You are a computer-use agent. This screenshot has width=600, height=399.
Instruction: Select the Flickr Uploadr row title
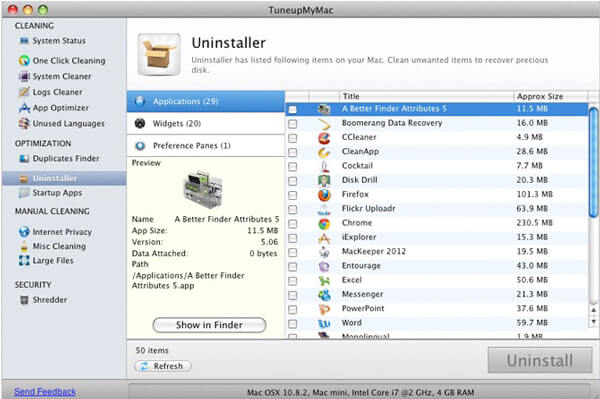click(368, 208)
